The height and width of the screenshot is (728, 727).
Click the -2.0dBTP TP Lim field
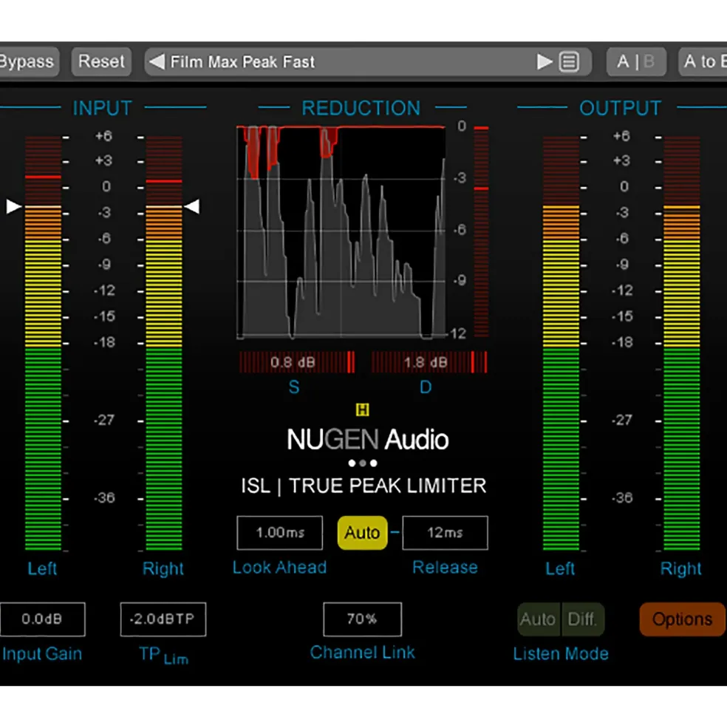[163, 619]
